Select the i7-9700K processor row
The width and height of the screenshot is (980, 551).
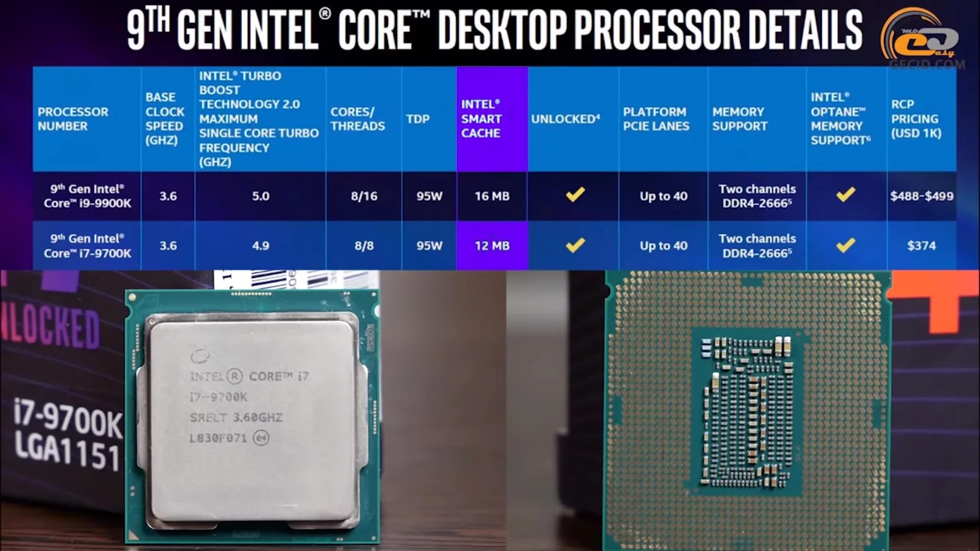[x=490, y=245]
